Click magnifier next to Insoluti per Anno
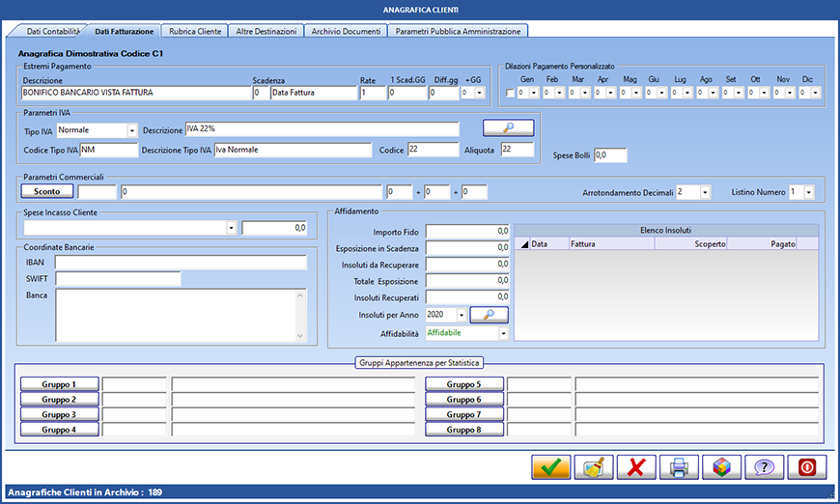This screenshot has height=504, width=840. (x=489, y=314)
